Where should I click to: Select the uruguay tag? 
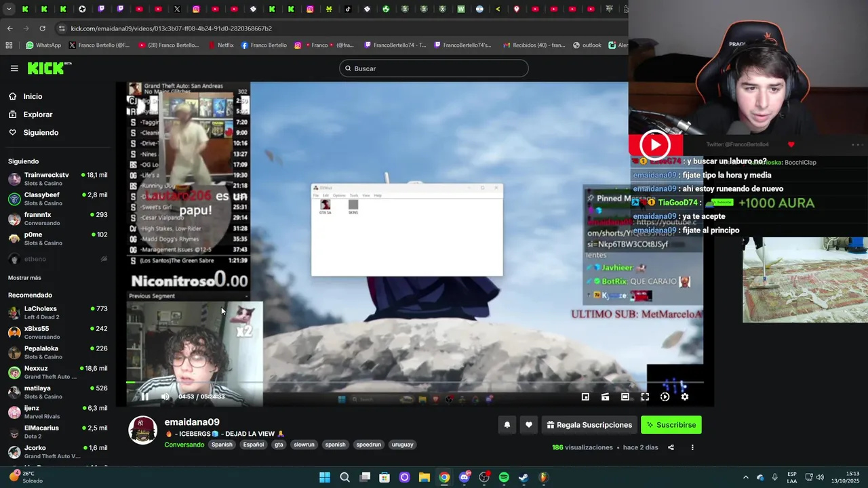click(x=402, y=445)
